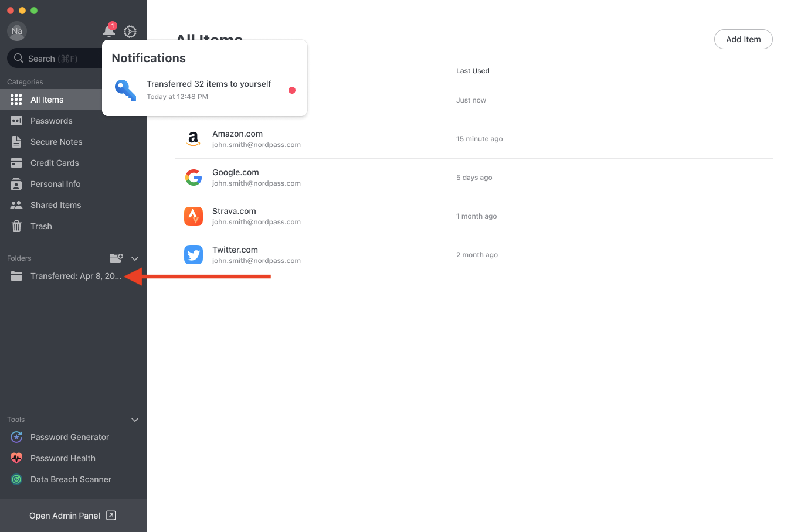Image resolution: width=801 pixels, height=532 pixels.
Task: Click the Trash bin icon
Action: (16, 226)
